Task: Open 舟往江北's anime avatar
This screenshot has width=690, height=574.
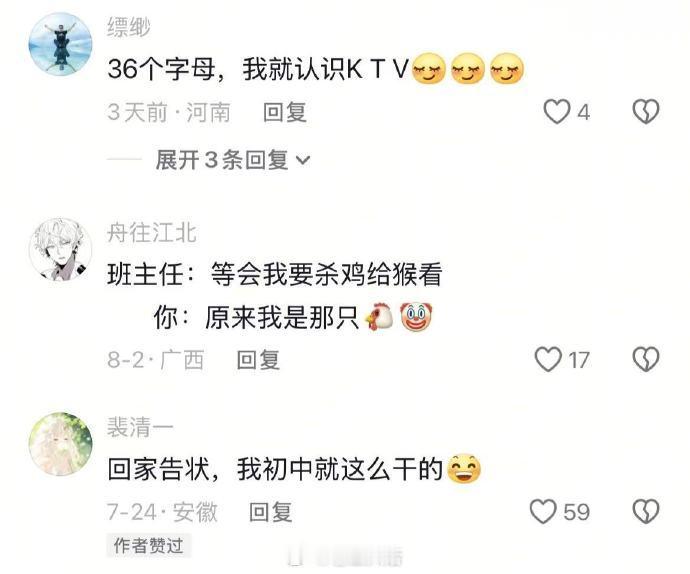Action: 60,249
